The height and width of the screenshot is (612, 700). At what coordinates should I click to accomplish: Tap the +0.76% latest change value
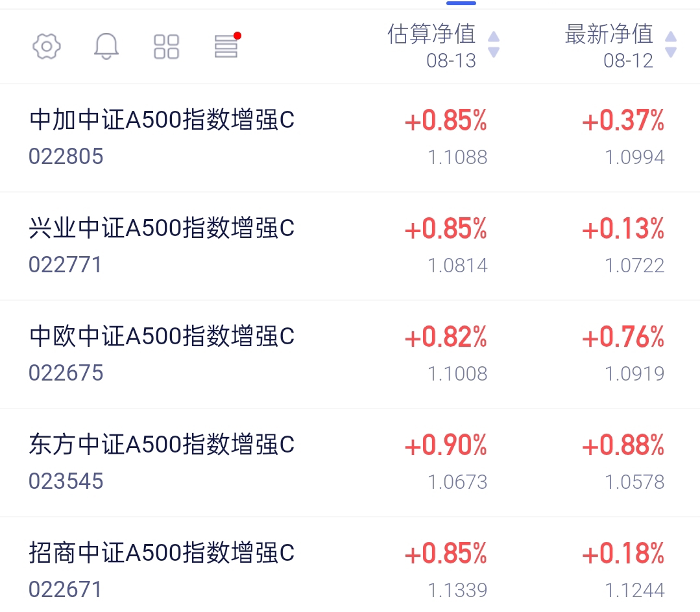[623, 336]
